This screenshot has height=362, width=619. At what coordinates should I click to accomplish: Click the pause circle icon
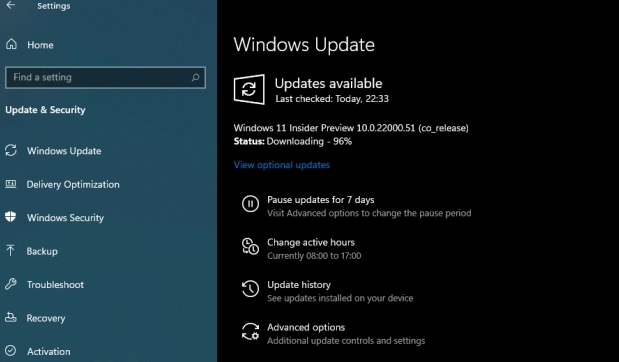coord(250,204)
